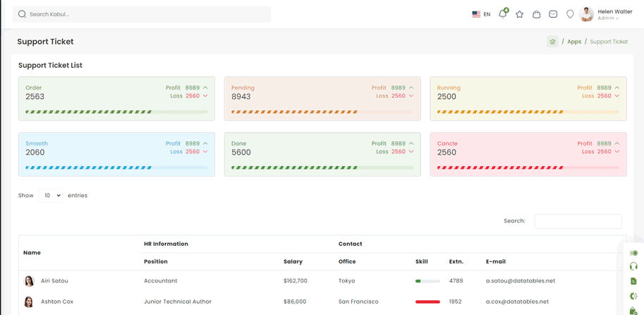The width and height of the screenshot is (644, 315).
Task: Click the table Search input field
Action: 578,221
